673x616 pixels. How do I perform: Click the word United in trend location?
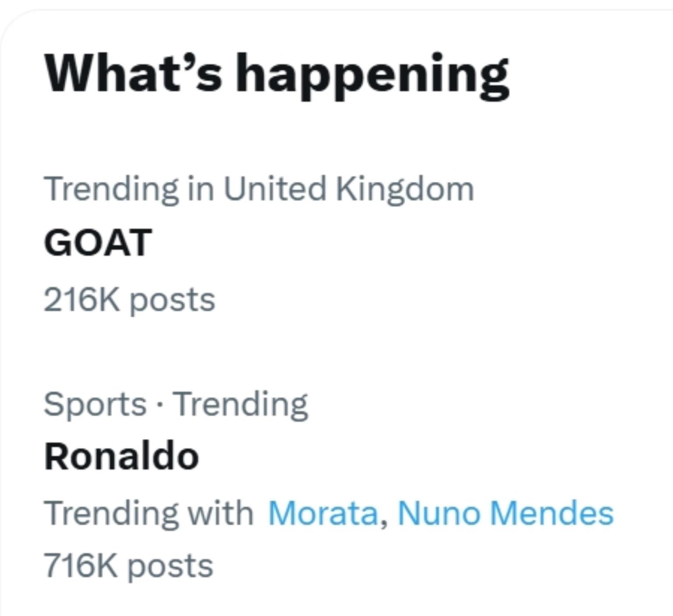coord(275,189)
